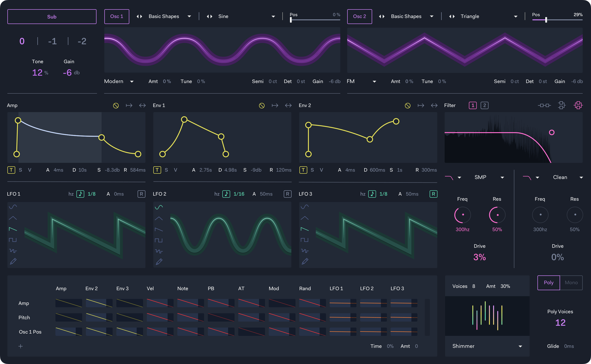Switch to filter tab 2
The height and width of the screenshot is (364, 591).
tap(485, 105)
